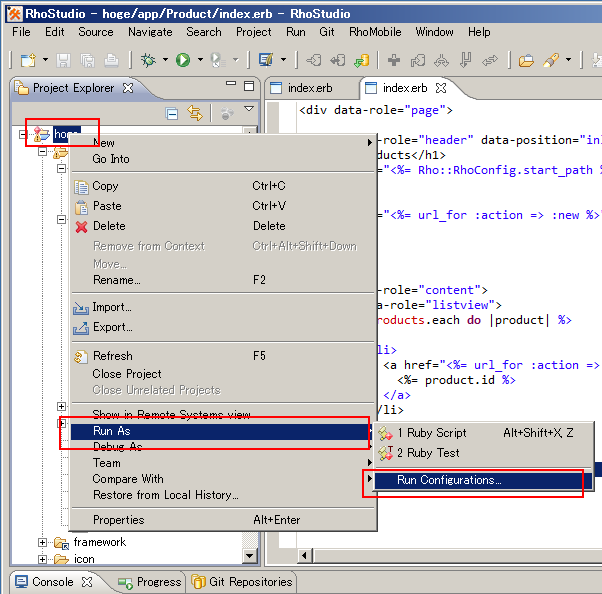
Task: Maximize the Project Explorer panel
Action: click(249, 86)
